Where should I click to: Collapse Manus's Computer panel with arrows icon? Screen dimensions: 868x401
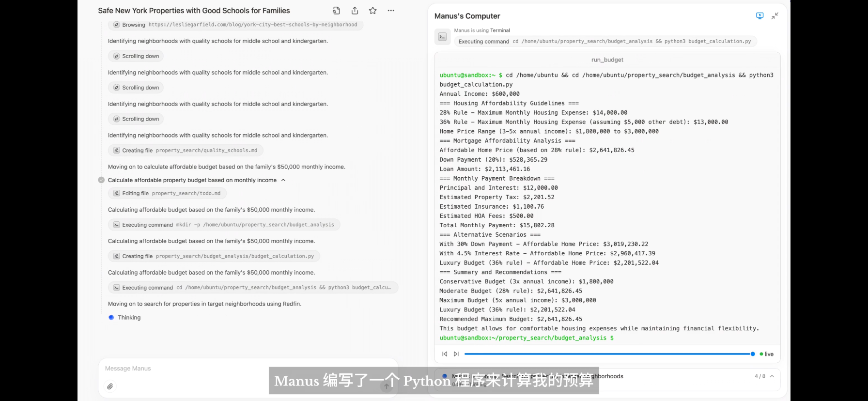pyautogui.click(x=775, y=16)
